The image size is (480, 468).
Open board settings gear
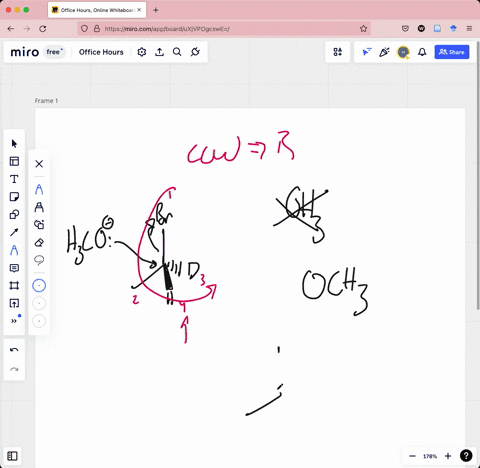(142, 52)
